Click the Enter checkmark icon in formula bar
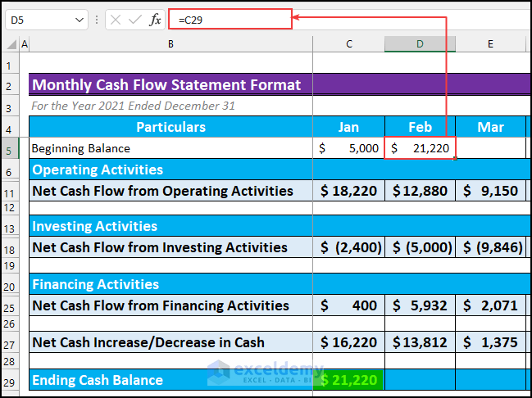532x398 pixels. point(135,20)
